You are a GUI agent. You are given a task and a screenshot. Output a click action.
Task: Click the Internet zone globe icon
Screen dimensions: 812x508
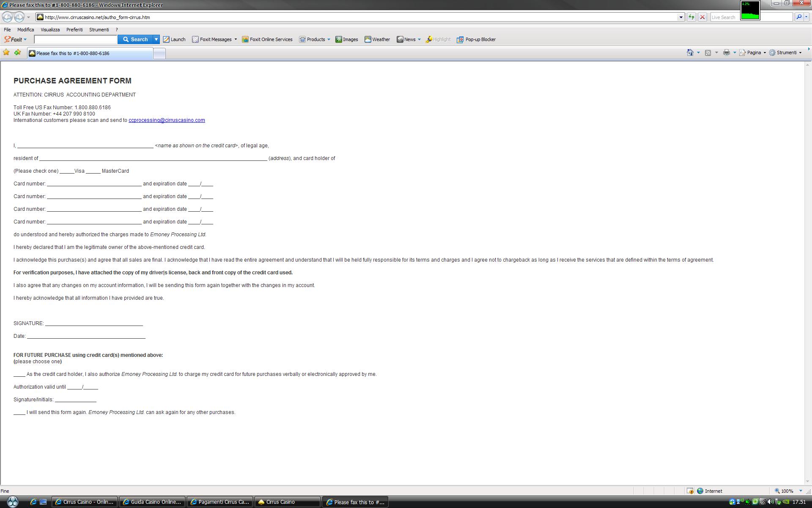(700, 491)
